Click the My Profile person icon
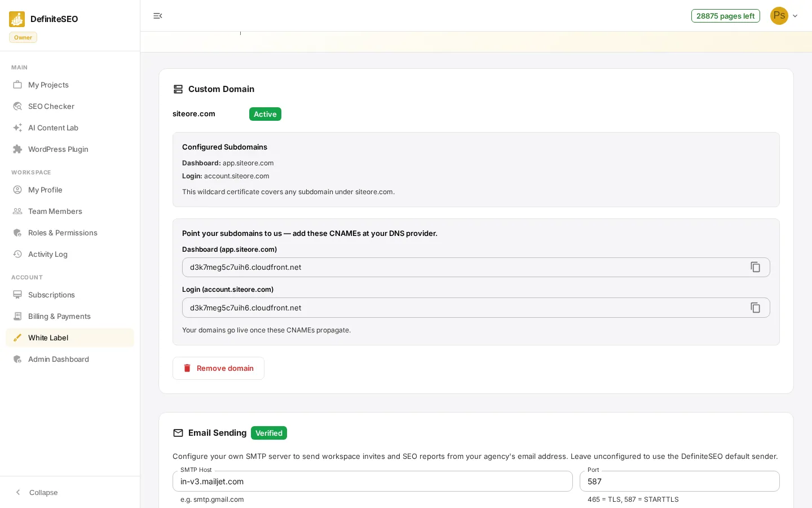Image resolution: width=812 pixels, height=508 pixels. 17,190
